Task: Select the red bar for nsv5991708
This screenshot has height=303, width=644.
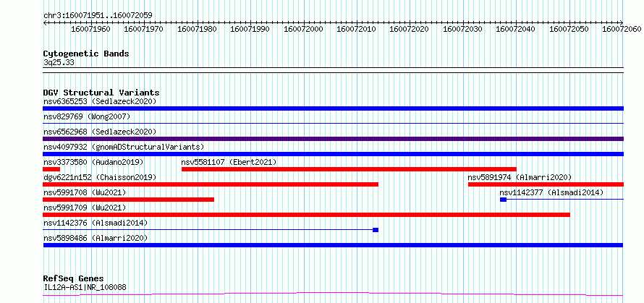Action: pyautogui.click(x=129, y=200)
